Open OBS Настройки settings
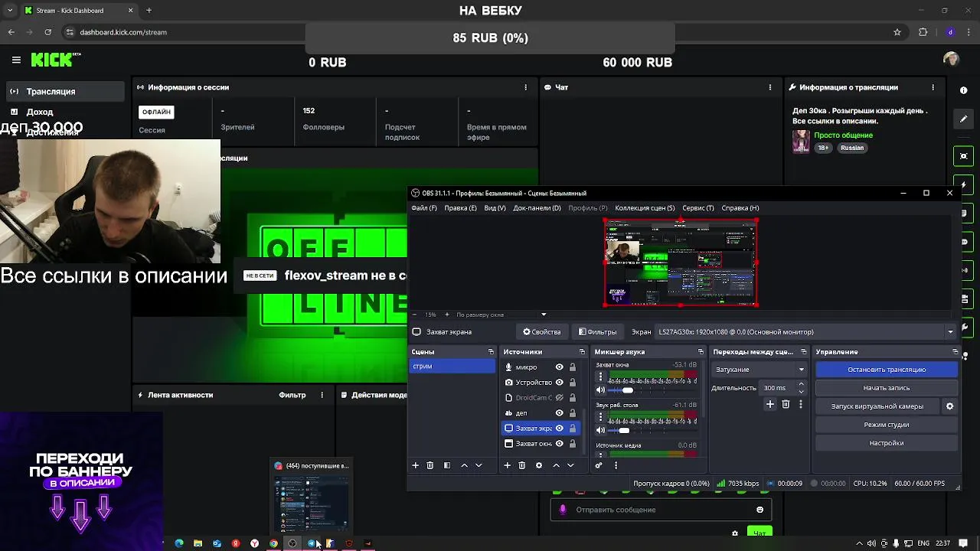This screenshot has width=980, height=551. (887, 443)
